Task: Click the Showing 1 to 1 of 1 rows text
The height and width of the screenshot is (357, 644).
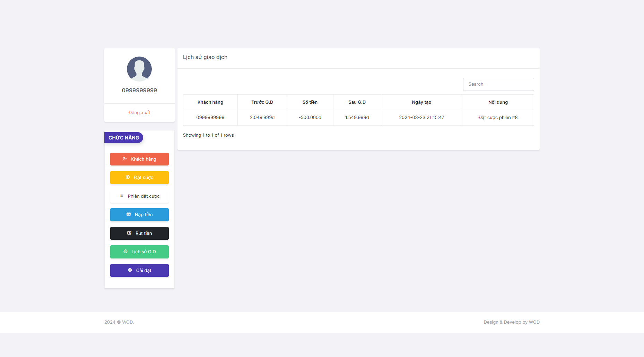Action: (208, 135)
